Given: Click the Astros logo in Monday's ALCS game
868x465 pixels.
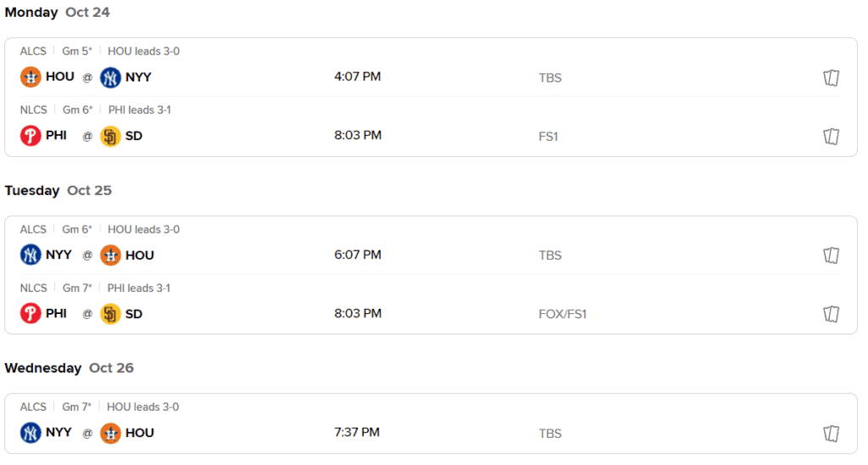Looking at the screenshot, I should pyautogui.click(x=31, y=77).
